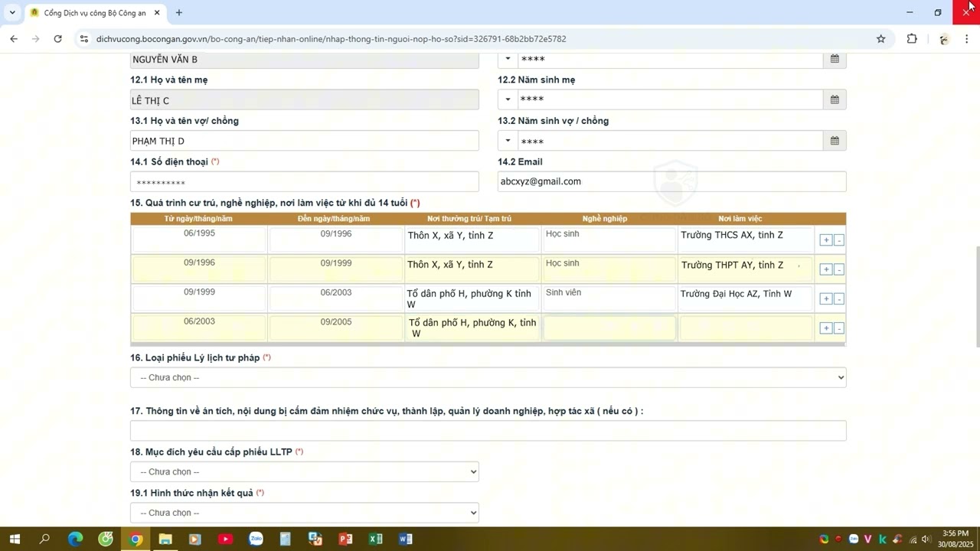
Task: Fill empty Nơi làm việc cell in 06/2003 row
Action: [x=746, y=328]
